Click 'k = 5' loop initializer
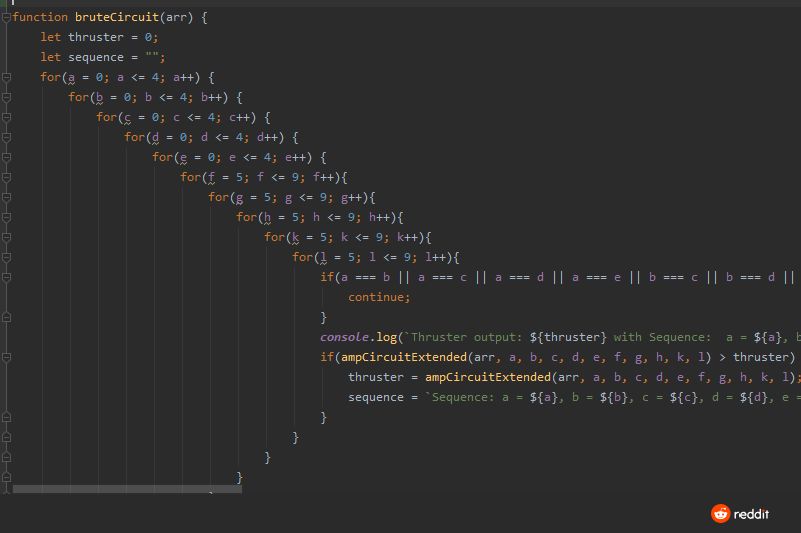 pos(309,238)
